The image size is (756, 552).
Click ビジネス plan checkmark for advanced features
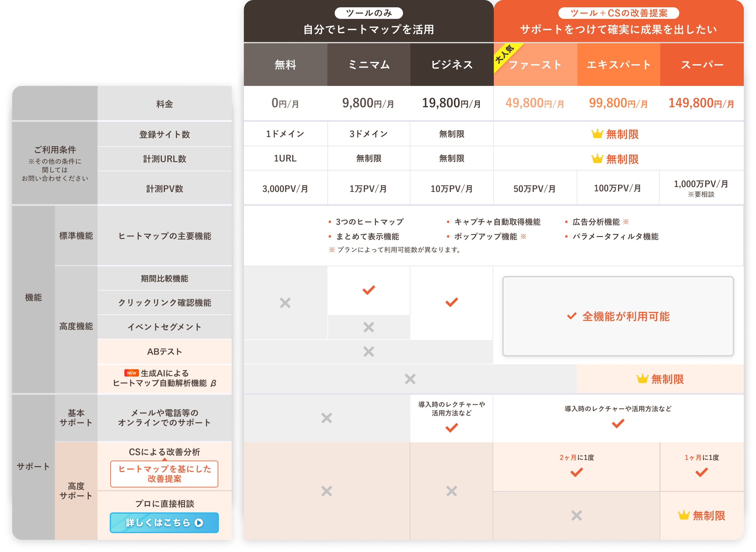tap(451, 302)
